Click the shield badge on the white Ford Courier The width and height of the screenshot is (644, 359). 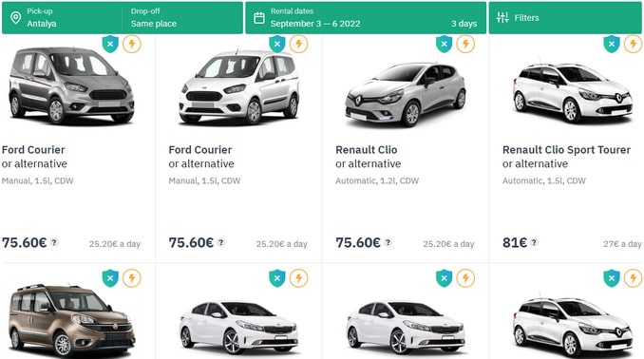pos(277,44)
